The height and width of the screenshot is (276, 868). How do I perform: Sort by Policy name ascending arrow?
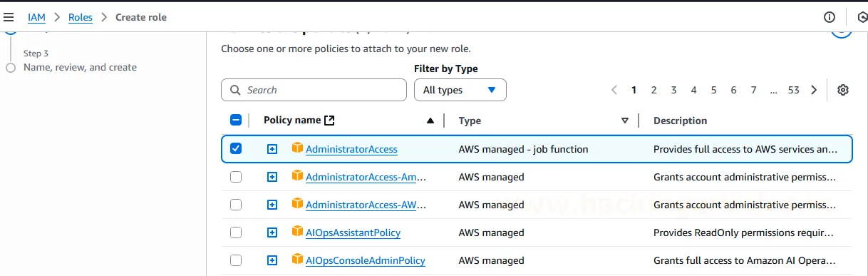(x=430, y=121)
